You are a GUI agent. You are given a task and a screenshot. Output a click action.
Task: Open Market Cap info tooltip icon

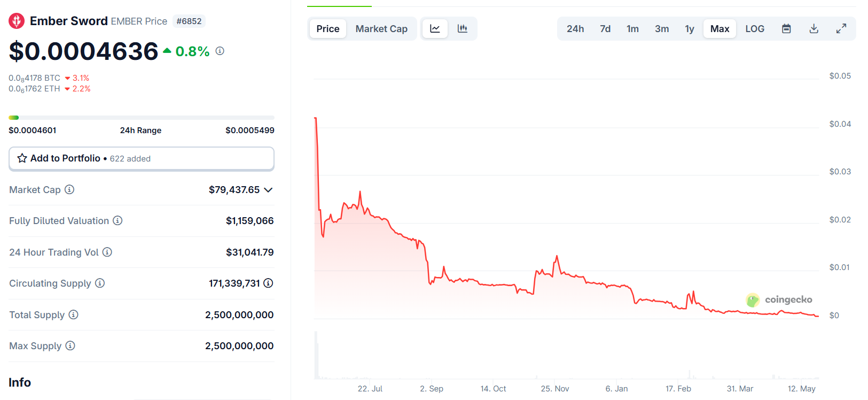[69, 189]
